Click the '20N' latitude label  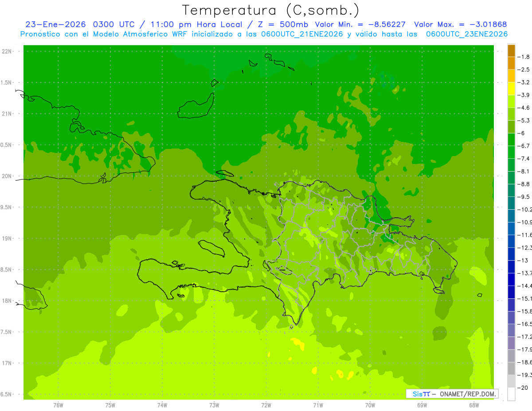point(8,176)
